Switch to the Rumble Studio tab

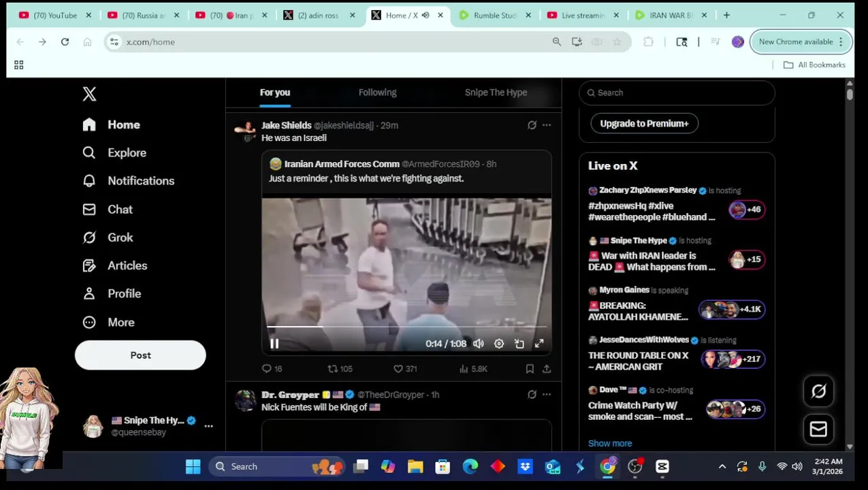[495, 15]
